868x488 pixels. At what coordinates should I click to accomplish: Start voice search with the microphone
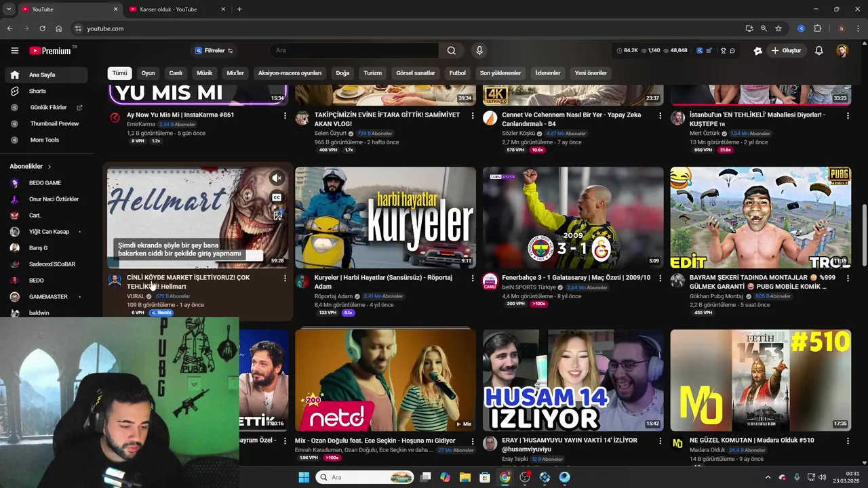479,50
